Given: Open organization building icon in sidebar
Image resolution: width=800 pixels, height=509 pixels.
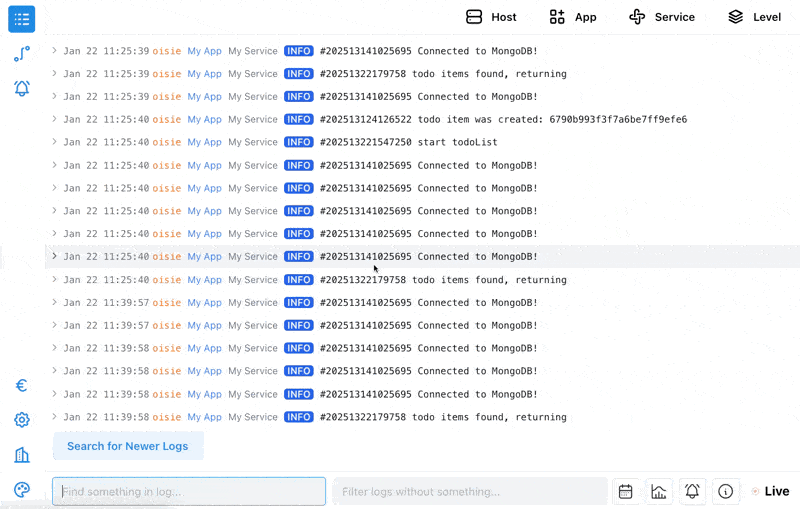Looking at the screenshot, I should click(22, 455).
